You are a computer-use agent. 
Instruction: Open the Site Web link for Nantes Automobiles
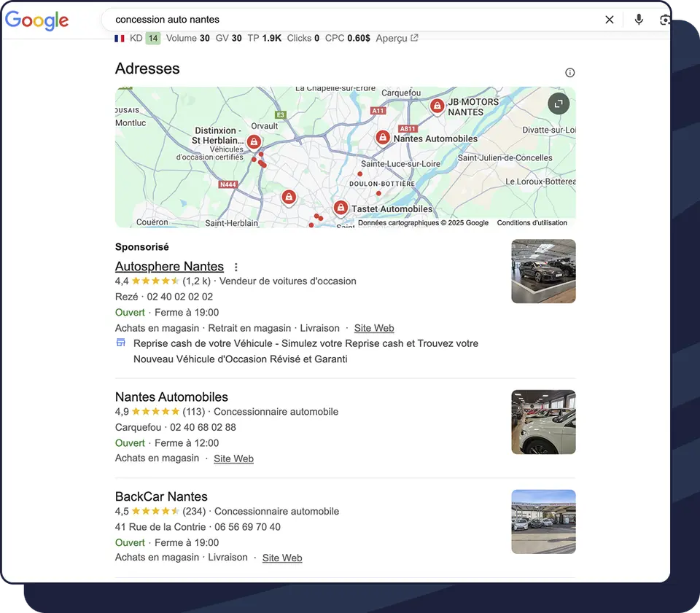click(x=233, y=458)
